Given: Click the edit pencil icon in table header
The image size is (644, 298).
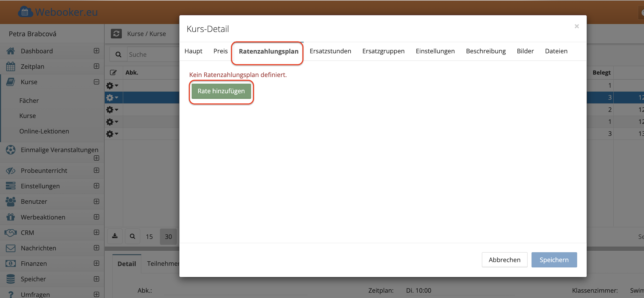Looking at the screenshot, I should 113,72.
